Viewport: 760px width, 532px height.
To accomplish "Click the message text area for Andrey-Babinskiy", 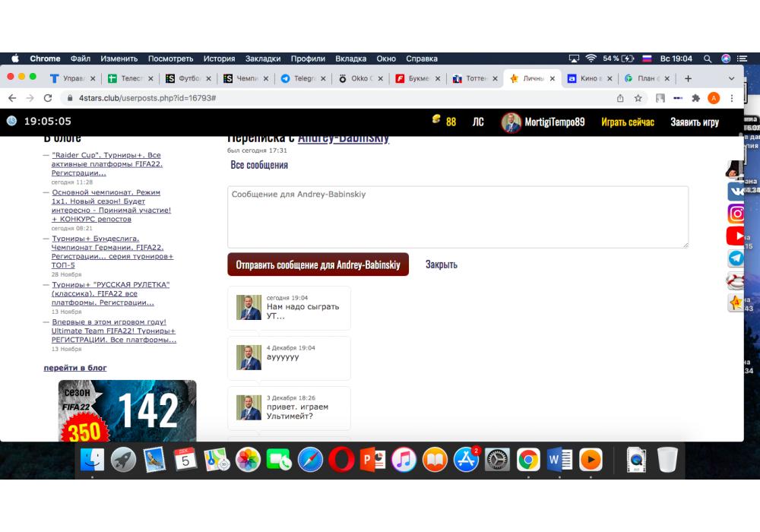I will [x=458, y=217].
